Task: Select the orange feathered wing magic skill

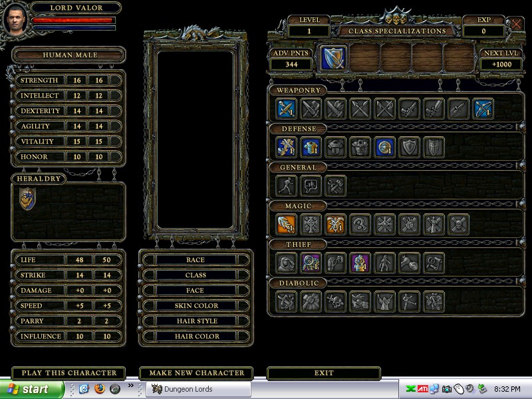Action: point(286,224)
